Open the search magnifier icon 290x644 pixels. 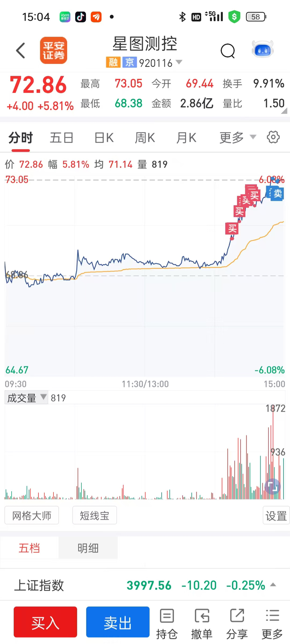pyautogui.click(x=228, y=51)
